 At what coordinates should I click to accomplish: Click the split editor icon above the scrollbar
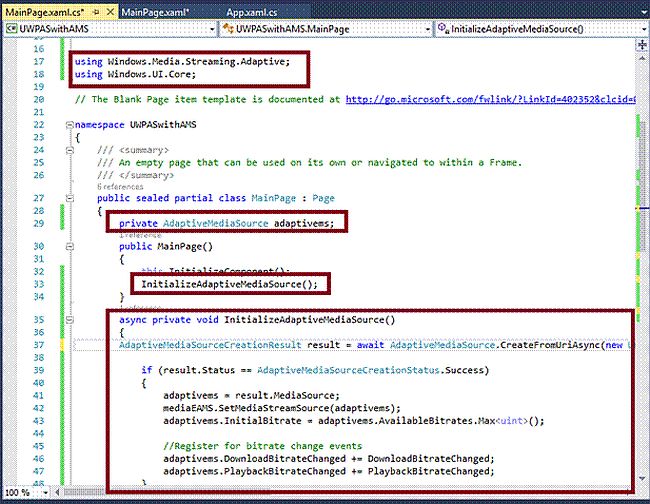coord(642,45)
